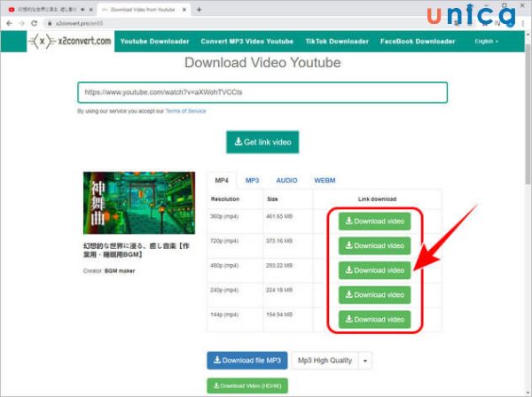The height and width of the screenshot is (397, 532).
Task: Download video in 240p (mp4) row
Action: point(374,295)
